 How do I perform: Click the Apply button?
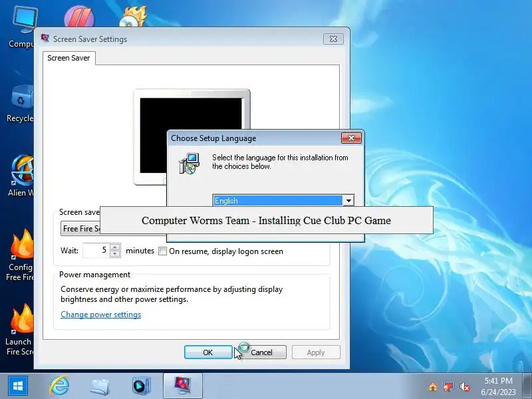(316, 352)
